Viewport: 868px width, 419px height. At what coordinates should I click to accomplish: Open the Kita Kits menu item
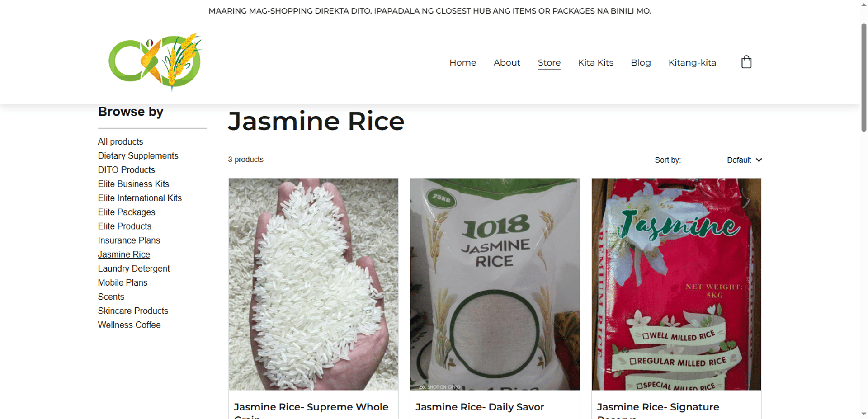coord(595,62)
